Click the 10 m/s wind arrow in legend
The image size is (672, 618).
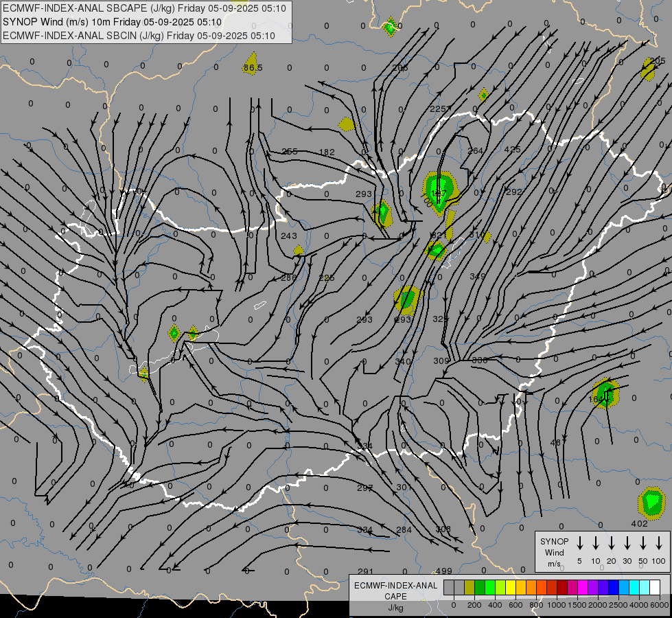tap(596, 542)
